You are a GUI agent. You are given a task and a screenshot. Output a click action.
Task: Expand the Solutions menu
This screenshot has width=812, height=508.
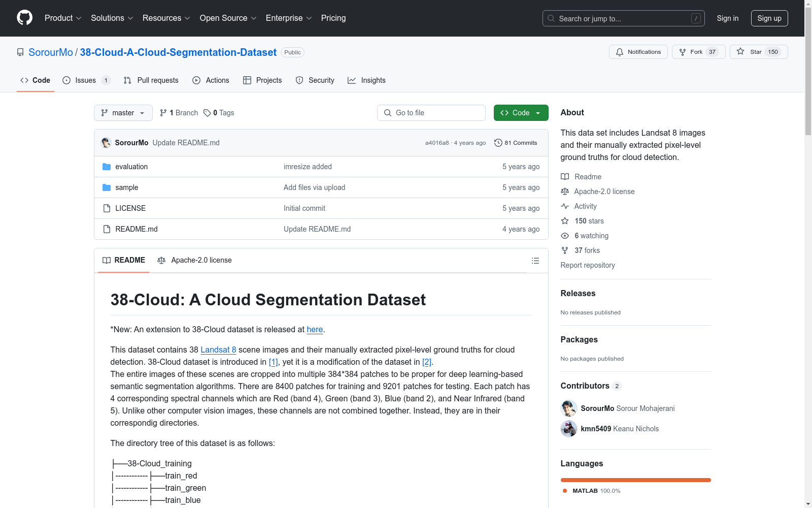coord(112,18)
